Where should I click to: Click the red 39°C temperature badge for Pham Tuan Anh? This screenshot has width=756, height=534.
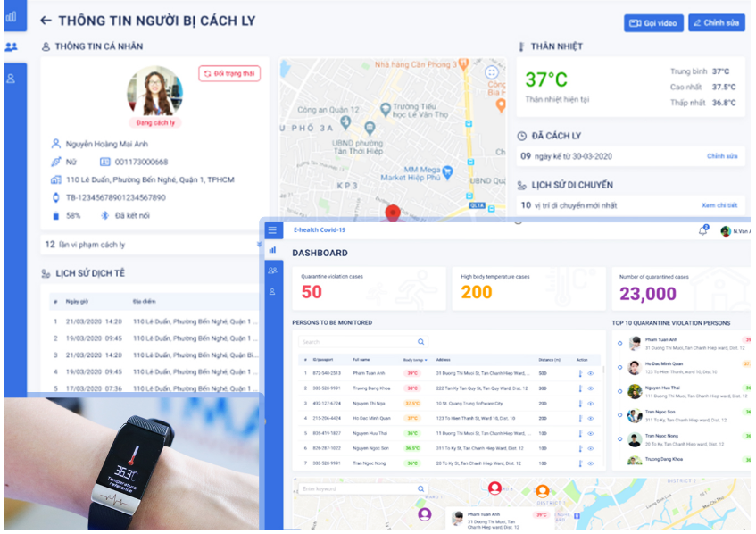(411, 372)
